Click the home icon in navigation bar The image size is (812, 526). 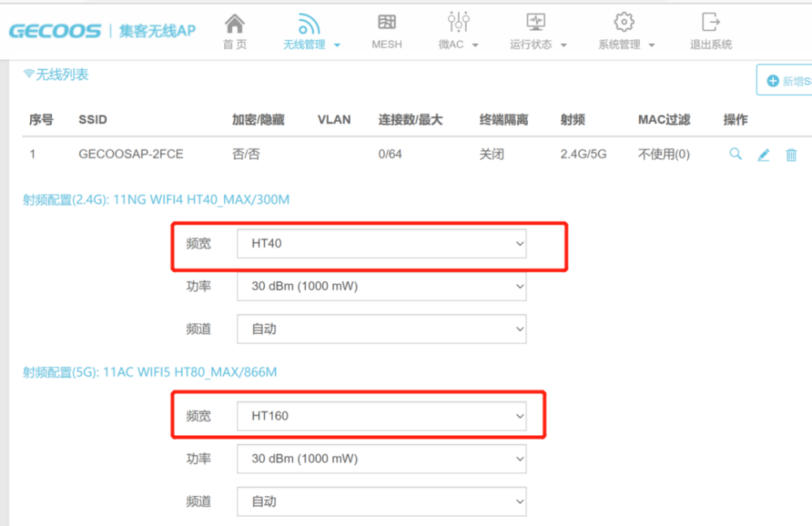[x=235, y=23]
